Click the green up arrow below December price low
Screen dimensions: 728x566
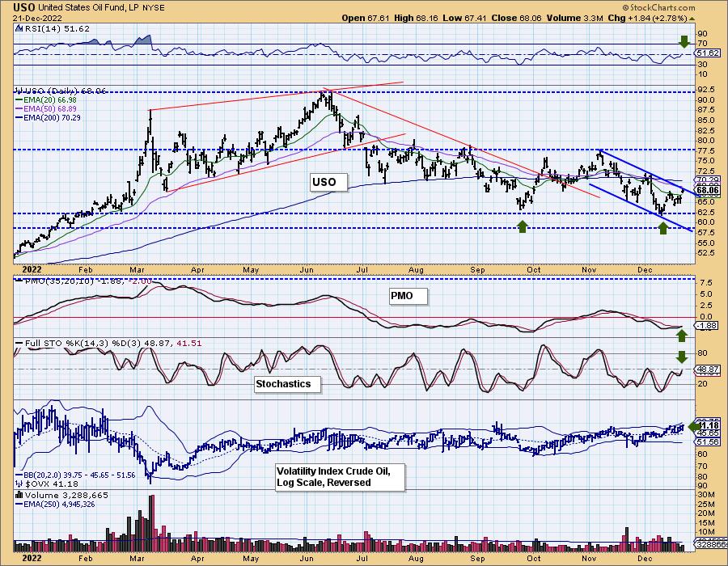(x=663, y=228)
